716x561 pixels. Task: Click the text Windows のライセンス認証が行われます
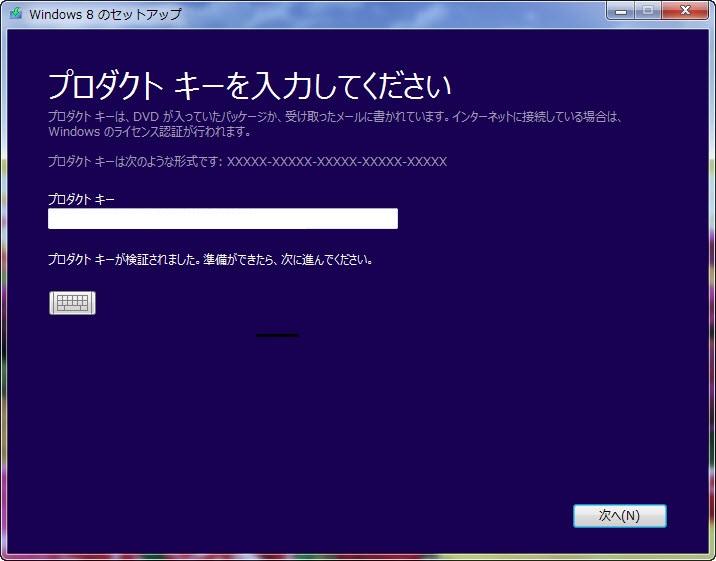click(x=150, y=132)
